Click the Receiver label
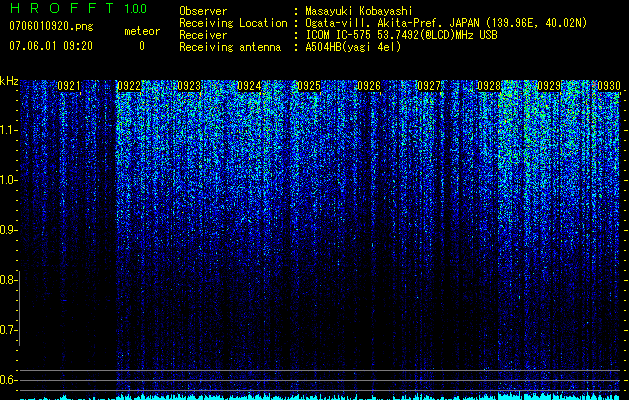629x400 pixels. pos(203,35)
